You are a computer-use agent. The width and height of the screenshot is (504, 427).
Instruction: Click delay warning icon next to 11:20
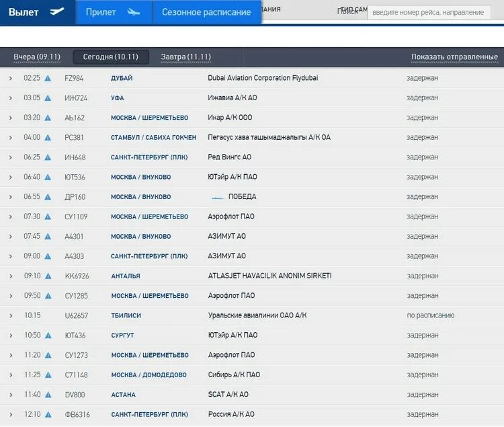click(x=48, y=355)
